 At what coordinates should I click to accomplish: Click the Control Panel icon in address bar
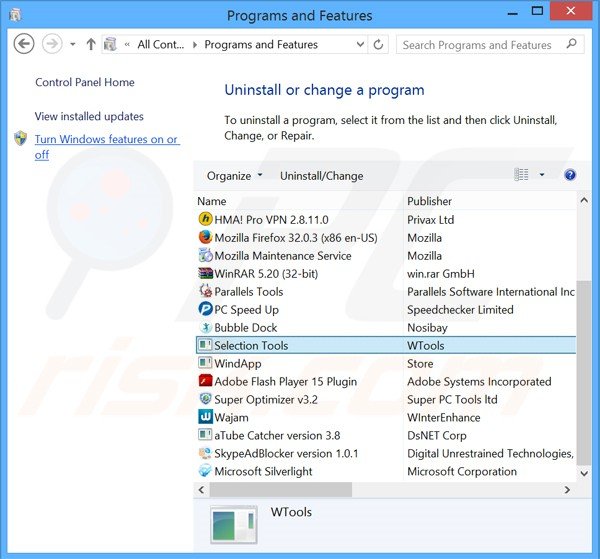110,44
